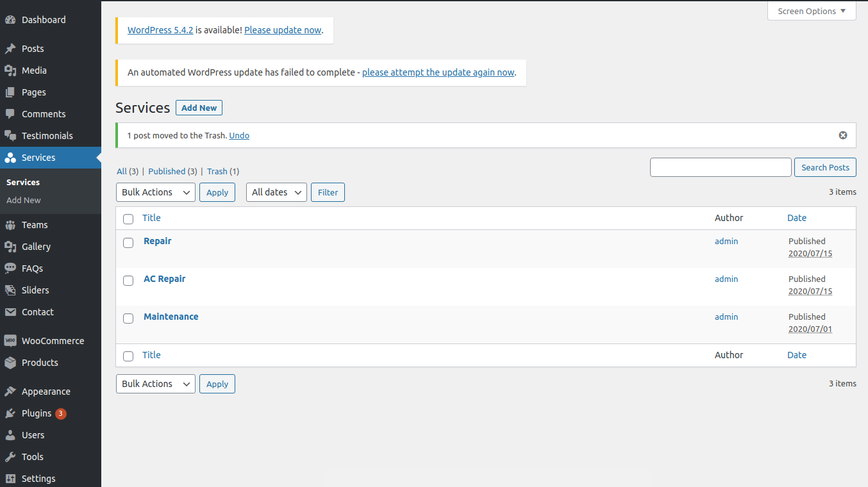Undo moving post to Trash
Screen dimensions: 868x487
[x=239, y=135]
